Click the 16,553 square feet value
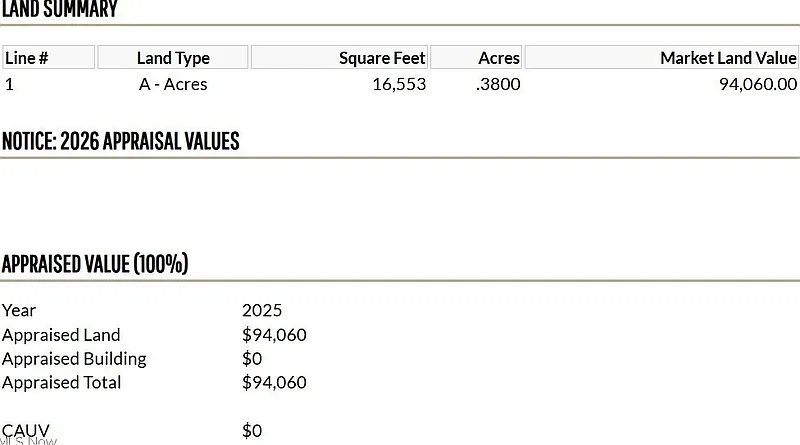The width and height of the screenshot is (800, 445). pos(399,84)
